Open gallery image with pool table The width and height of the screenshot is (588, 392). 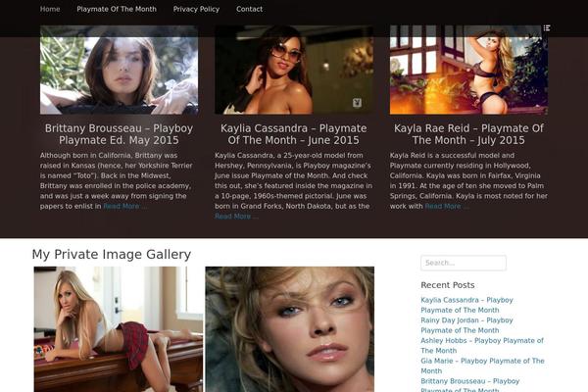[119, 329]
